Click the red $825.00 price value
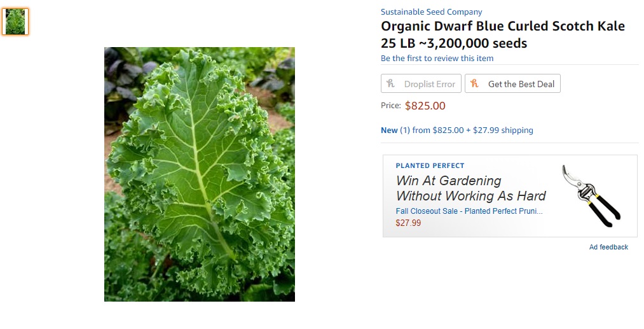 tap(425, 106)
